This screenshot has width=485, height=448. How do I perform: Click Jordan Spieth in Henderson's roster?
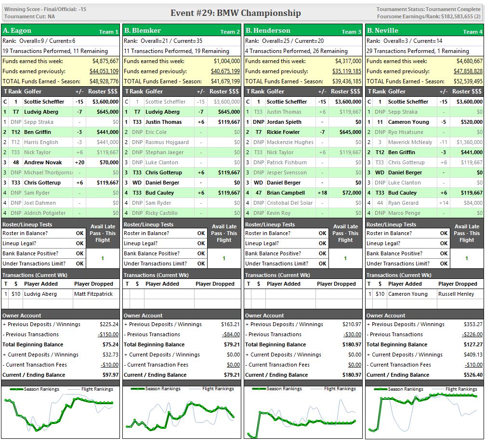(283, 122)
